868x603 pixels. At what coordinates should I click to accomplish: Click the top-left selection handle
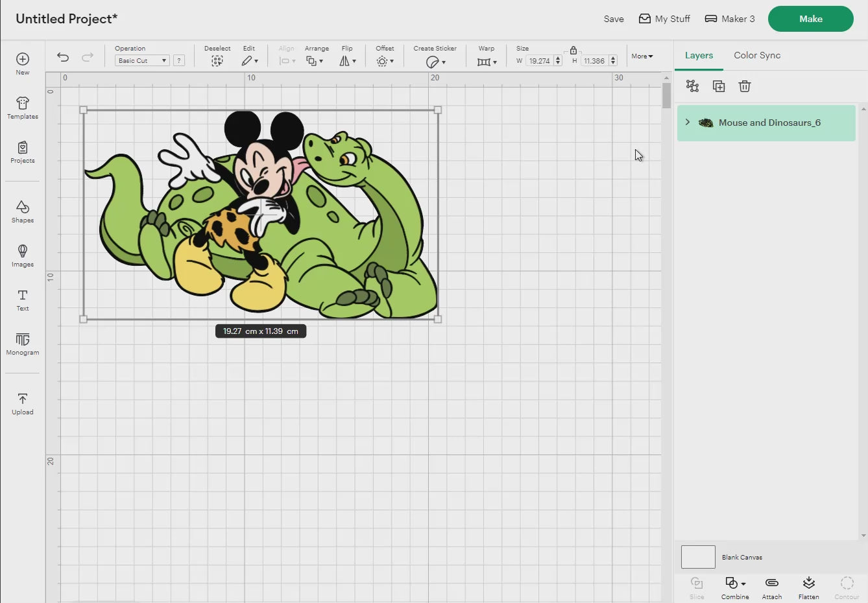pyautogui.click(x=83, y=110)
